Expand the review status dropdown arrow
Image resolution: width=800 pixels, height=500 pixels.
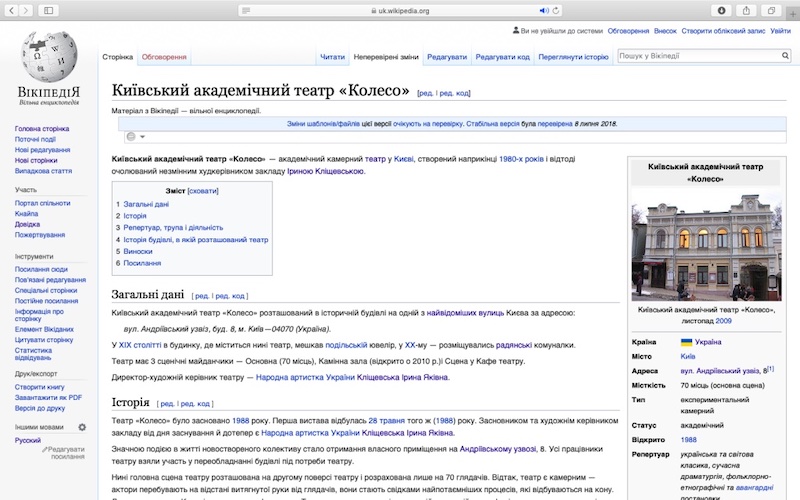tap(143, 137)
